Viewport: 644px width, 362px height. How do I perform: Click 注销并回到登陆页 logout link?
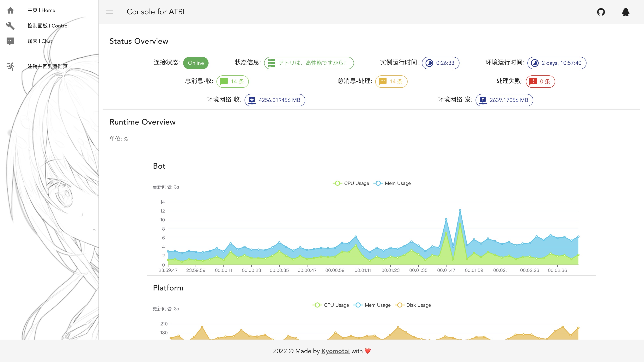coord(47,66)
